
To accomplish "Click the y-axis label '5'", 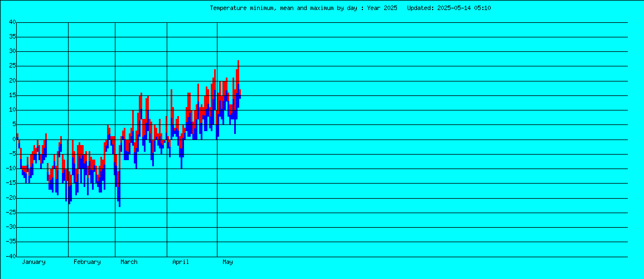I will tap(14, 124).
